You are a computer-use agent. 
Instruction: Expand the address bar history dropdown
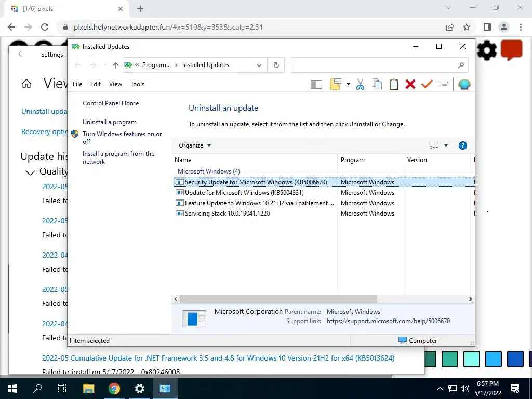[259, 65]
